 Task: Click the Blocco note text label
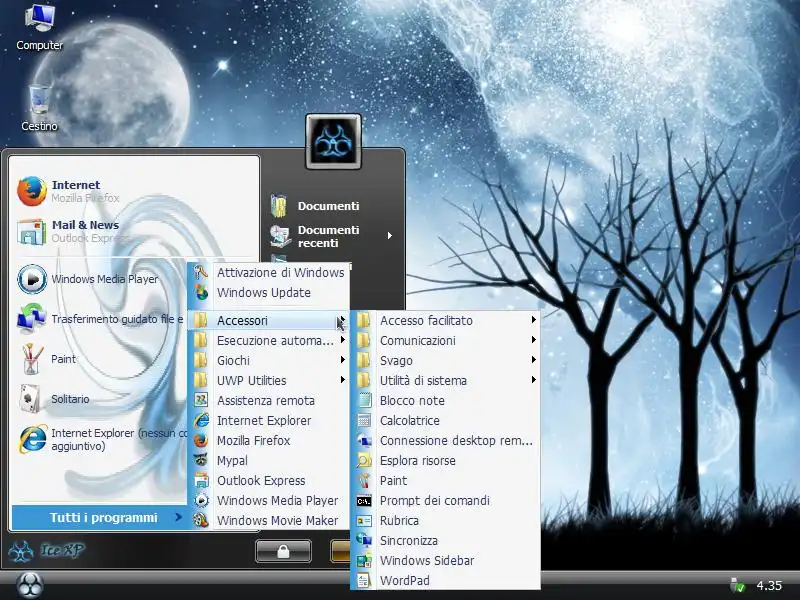[x=412, y=401]
